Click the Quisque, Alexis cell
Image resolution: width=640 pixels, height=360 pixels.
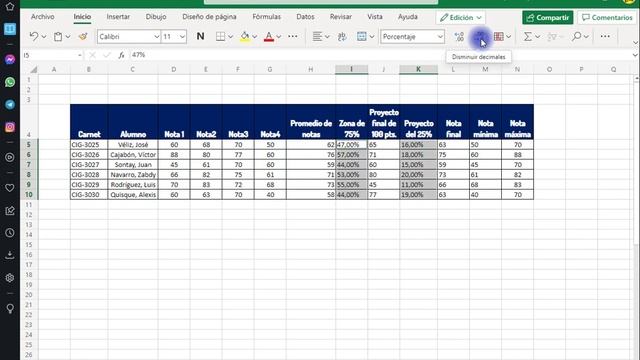(133, 195)
